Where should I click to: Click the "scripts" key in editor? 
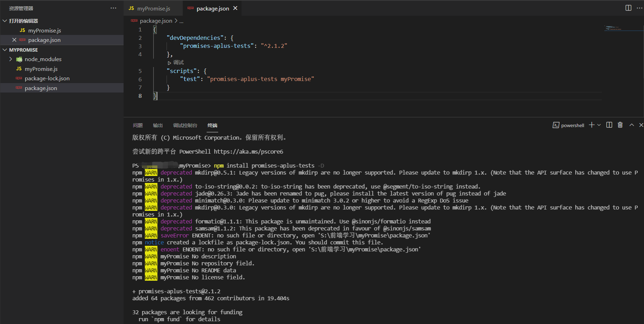(x=182, y=71)
